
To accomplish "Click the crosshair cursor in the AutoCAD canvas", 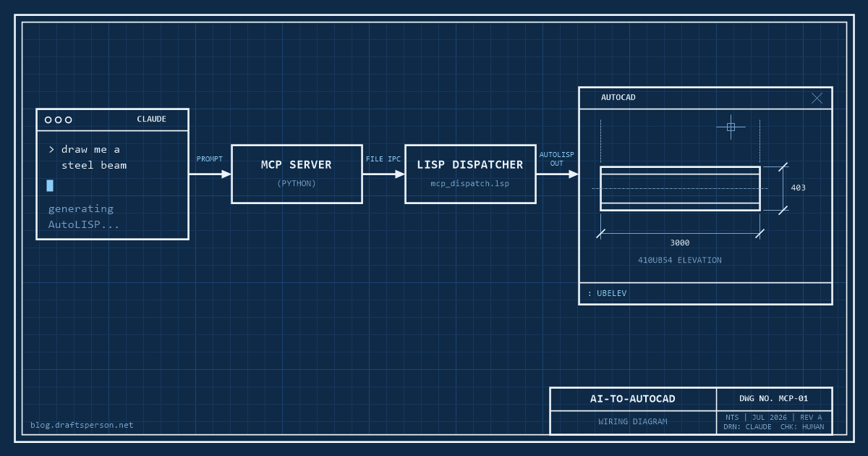I will [x=731, y=127].
